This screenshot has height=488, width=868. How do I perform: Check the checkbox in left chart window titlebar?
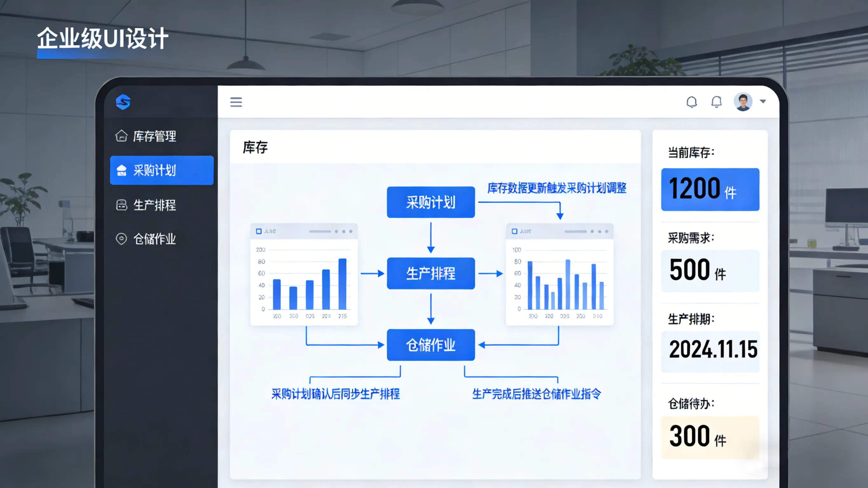pyautogui.click(x=258, y=231)
